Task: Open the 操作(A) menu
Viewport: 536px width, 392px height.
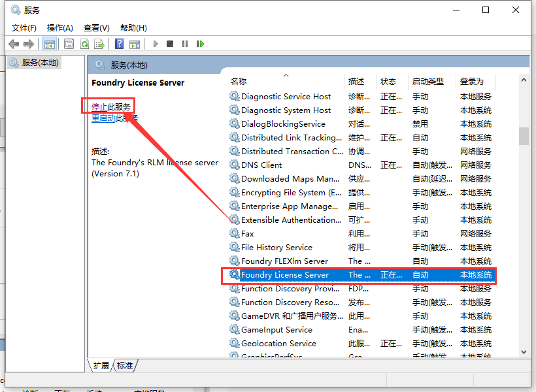Action: (x=60, y=27)
